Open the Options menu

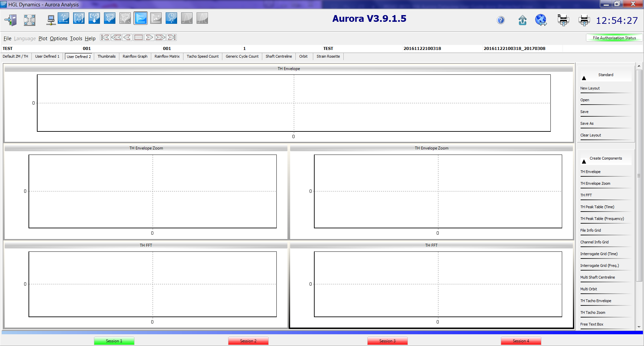point(59,39)
